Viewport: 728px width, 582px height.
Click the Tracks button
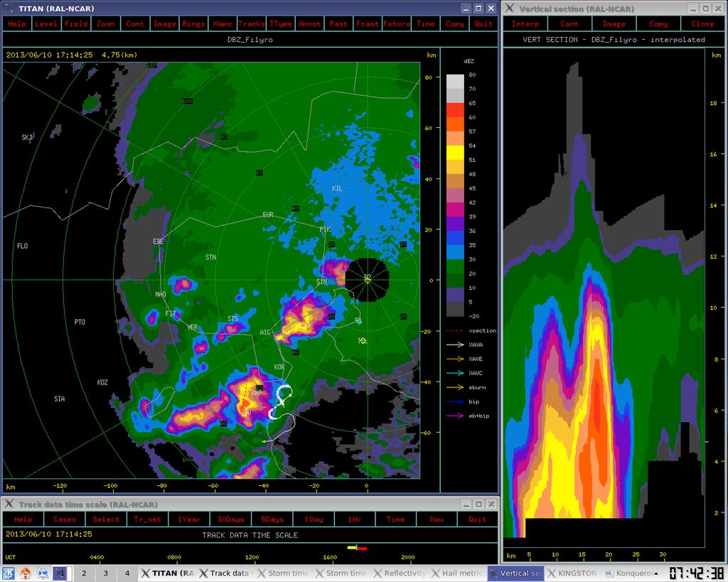tap(252, 23)
